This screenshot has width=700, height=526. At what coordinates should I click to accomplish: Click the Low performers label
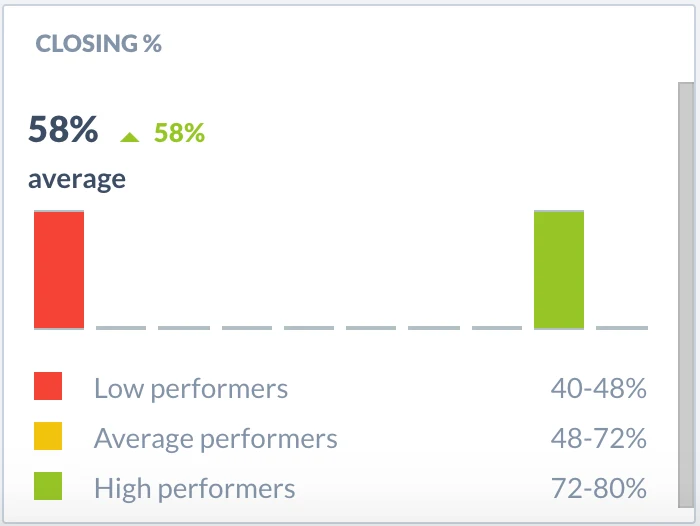click(191, 388)
